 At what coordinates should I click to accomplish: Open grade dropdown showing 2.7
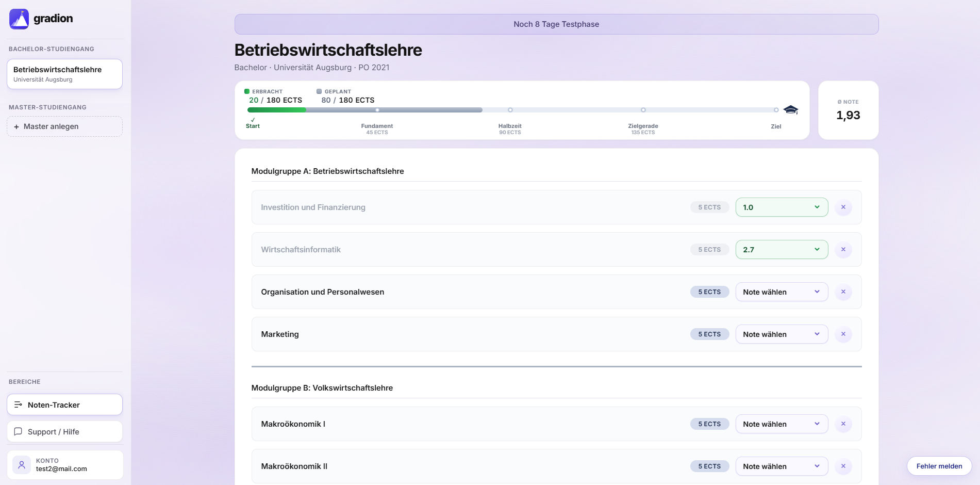(782, 250)
